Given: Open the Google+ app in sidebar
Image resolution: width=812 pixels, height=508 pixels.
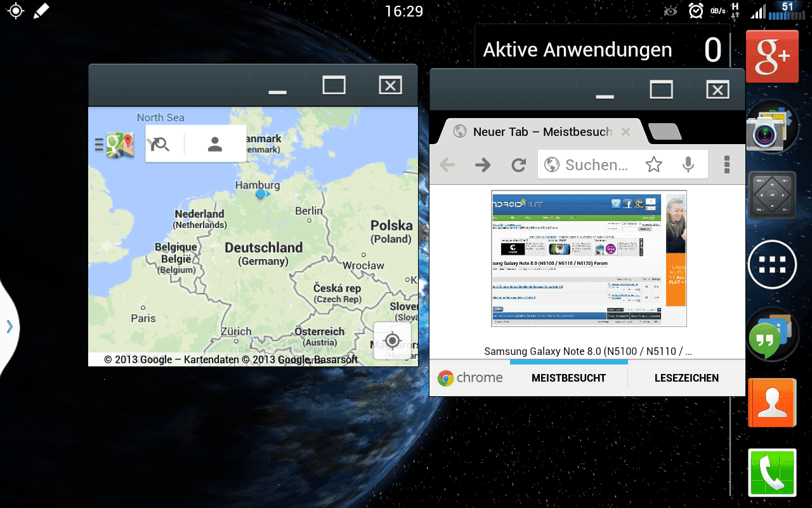Looking at the screenshot, I should pyautogui.click(x=772, y=56).
